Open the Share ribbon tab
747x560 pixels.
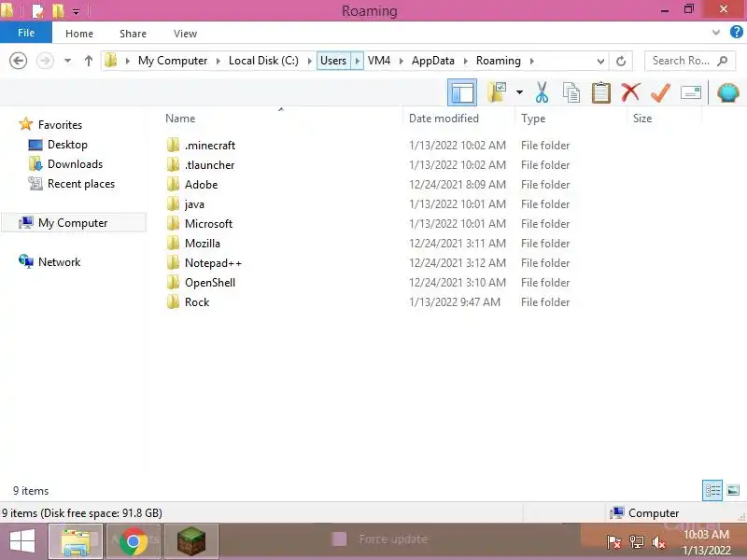coord(133,34)
